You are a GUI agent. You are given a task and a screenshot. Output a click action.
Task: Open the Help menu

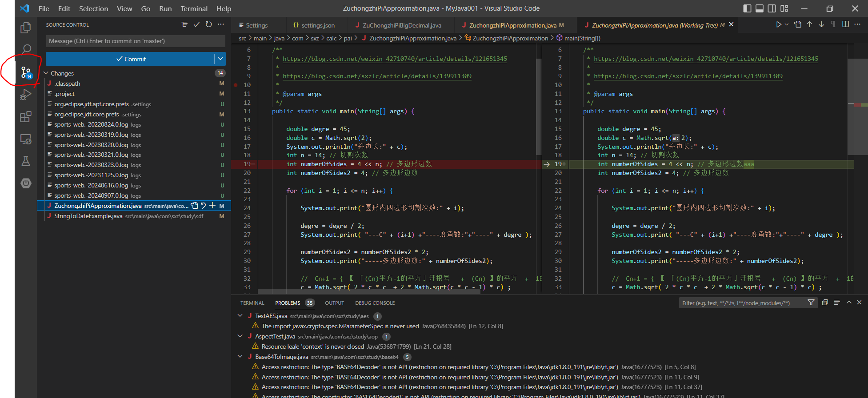pyautogui.click(x=224, y=8)
